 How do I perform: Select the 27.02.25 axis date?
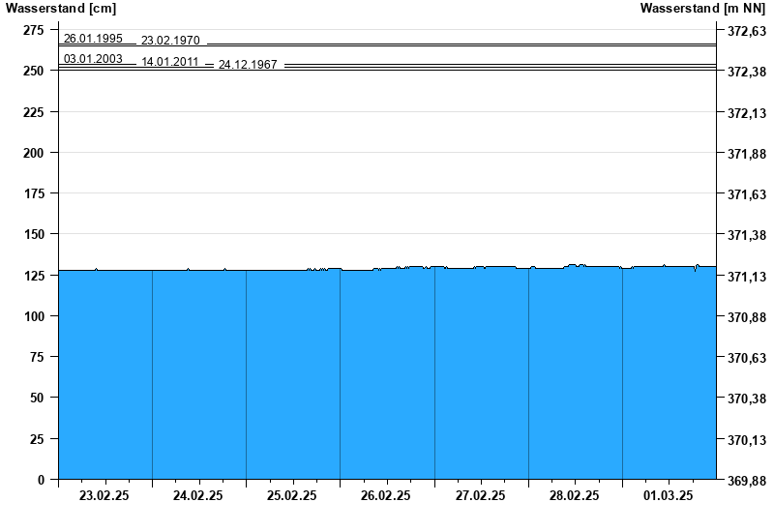point(481,495)
